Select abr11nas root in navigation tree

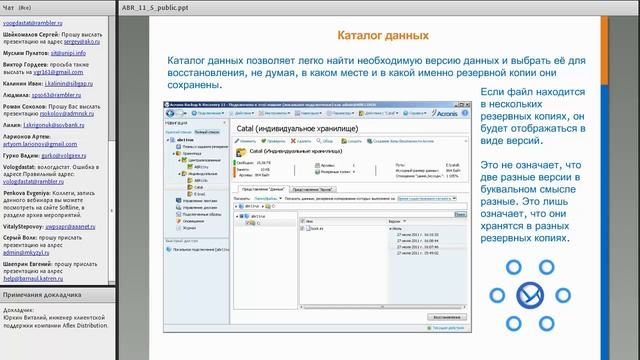pos(182,140)
